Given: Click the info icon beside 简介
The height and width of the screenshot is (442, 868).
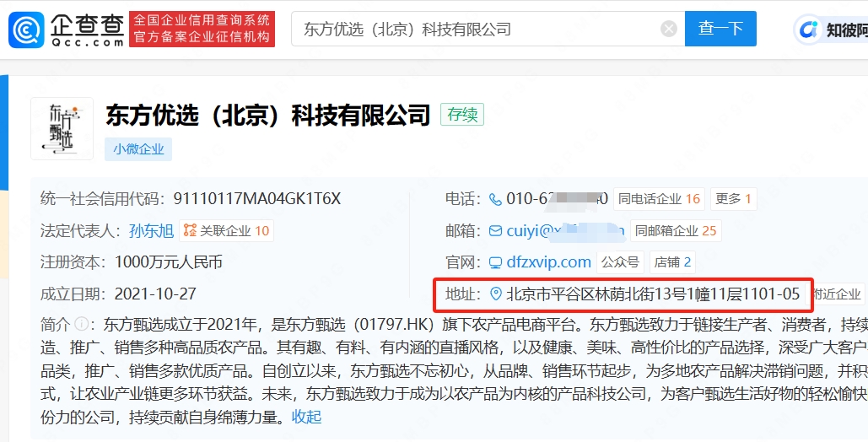Looking at the screenshot, I should tap(81, 323).
